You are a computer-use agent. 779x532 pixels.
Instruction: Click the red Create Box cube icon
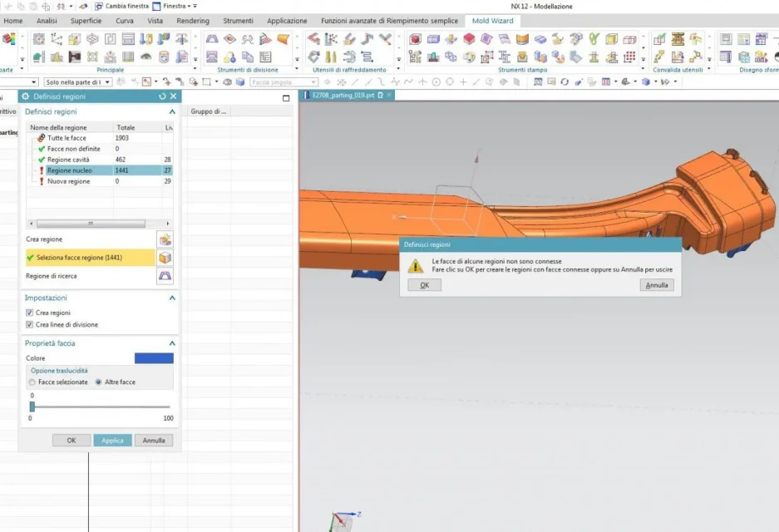tap(416, 39)
